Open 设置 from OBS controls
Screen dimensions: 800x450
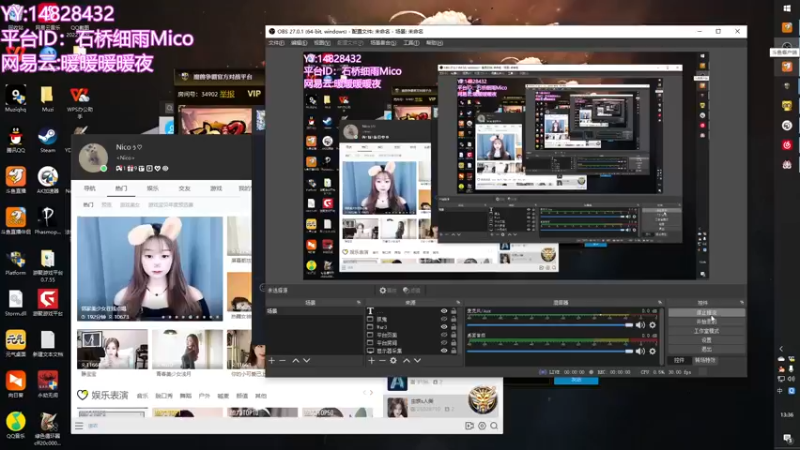[x=706, y=340]
